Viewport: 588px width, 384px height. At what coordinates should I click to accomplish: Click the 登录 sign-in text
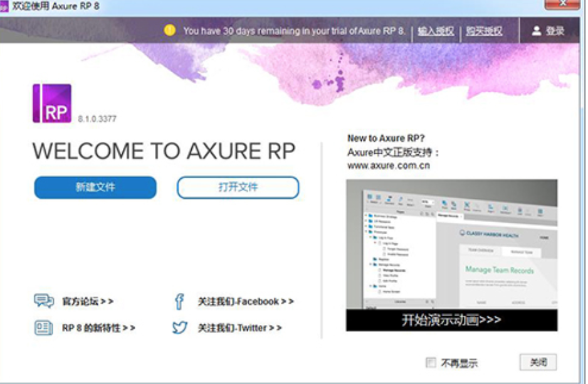tap(555, 31)
